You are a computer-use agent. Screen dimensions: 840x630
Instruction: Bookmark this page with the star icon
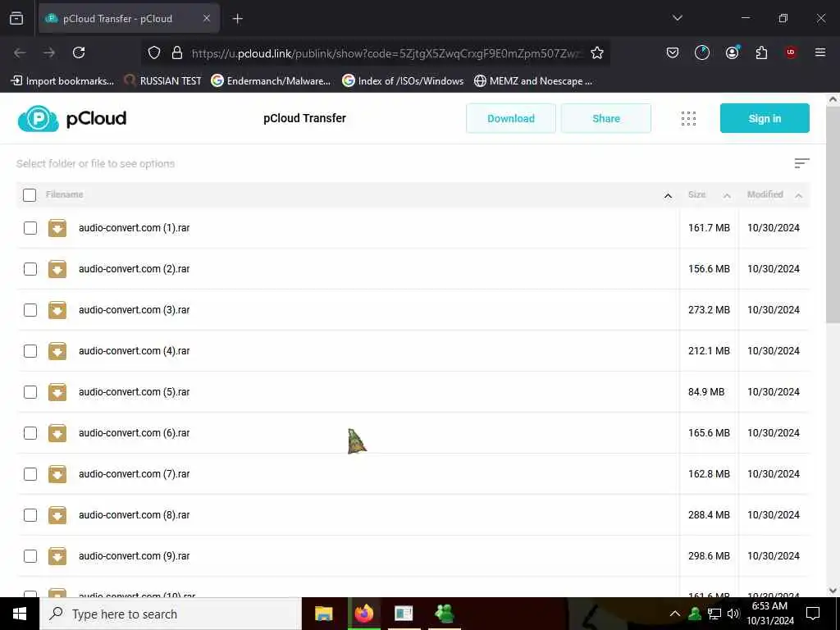point(597,52)
